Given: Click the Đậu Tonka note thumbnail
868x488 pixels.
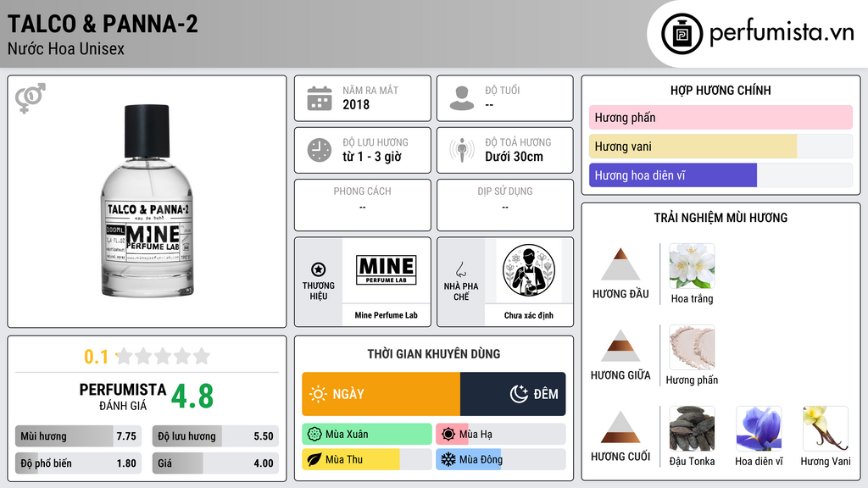Looking at the screenshot, I should (692, 429).
